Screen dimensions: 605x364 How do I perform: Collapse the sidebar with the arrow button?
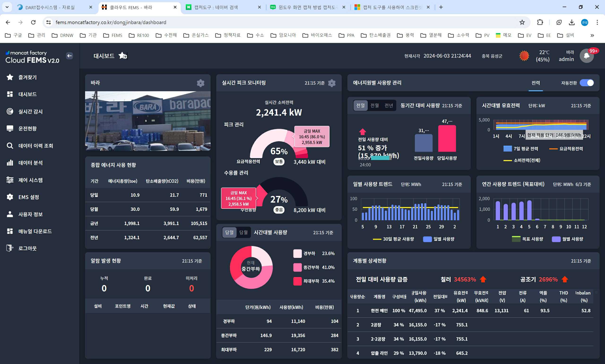pyautogui.click(x=69, y=56)
